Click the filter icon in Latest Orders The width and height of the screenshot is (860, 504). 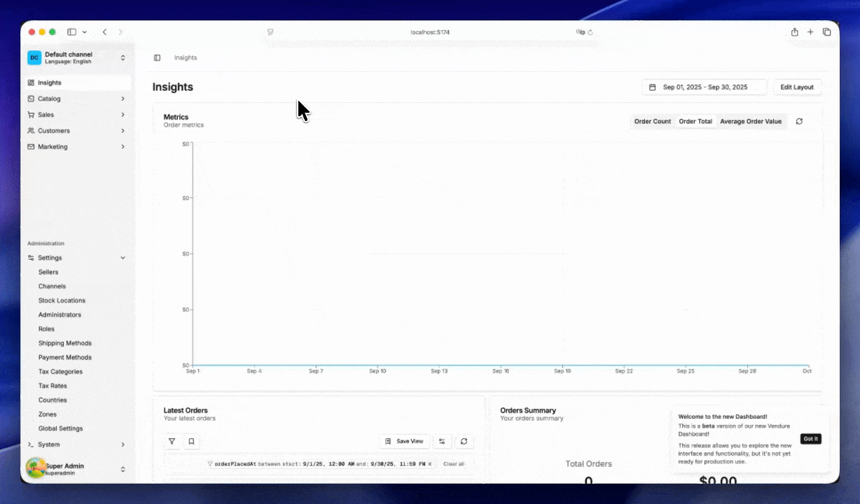pyautogui.click(x=172, y=442)
